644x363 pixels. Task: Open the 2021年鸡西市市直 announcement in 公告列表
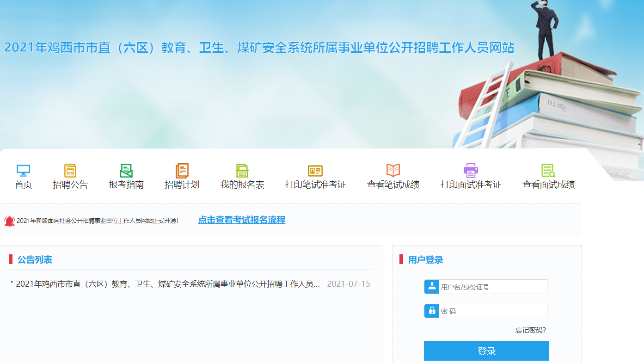tap(168, 284)
